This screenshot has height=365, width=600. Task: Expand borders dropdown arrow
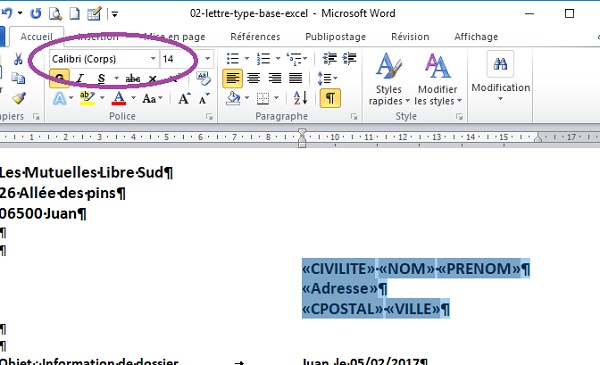point(276,98)
